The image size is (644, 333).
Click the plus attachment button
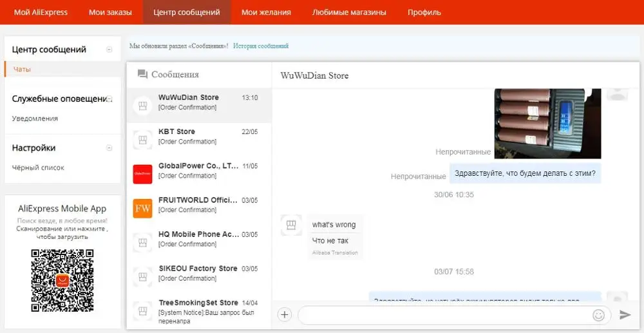285,315
